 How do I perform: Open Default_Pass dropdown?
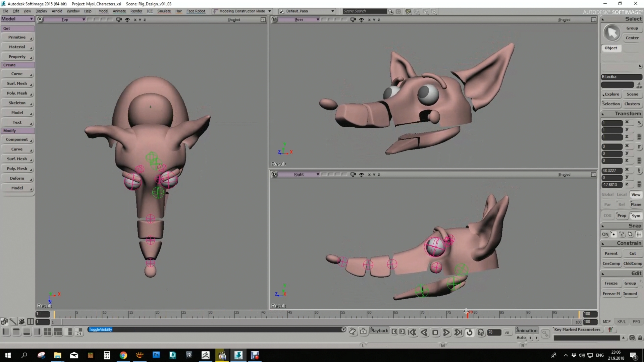(x=307, y=11)
